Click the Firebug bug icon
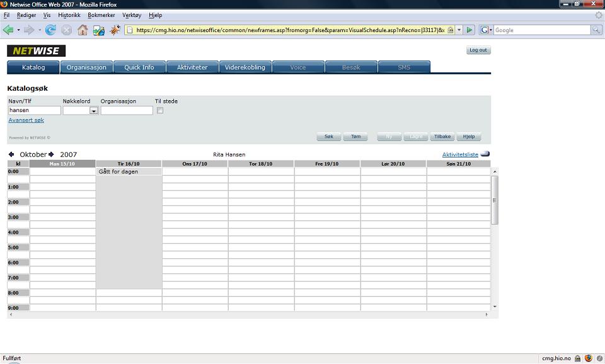The height and width of the screenshot is (364, 605). pos(115,30)
